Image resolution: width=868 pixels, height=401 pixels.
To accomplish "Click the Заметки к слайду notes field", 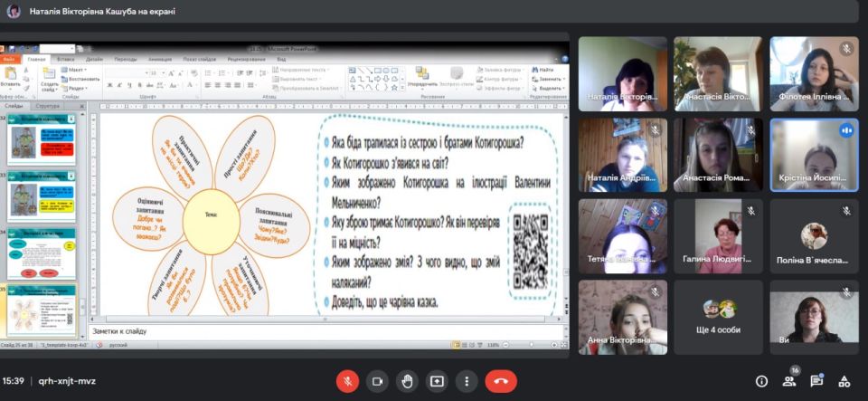I will (x=325, y=332).
